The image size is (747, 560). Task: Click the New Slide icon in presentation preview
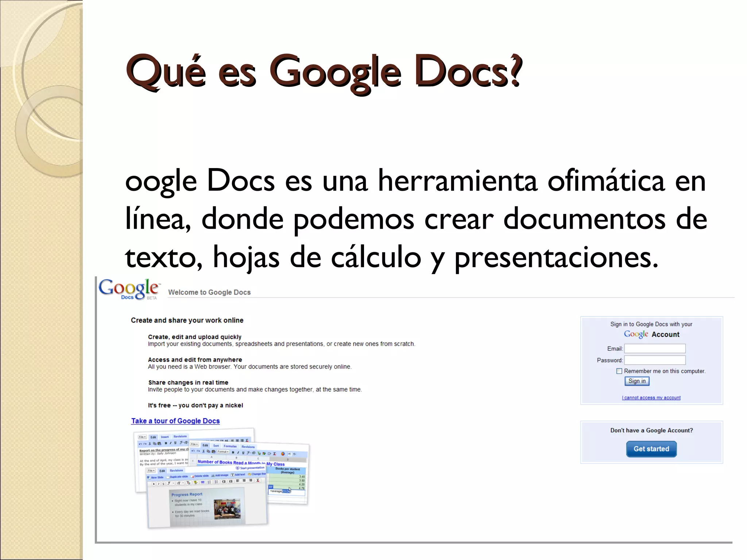pos(149,477)
